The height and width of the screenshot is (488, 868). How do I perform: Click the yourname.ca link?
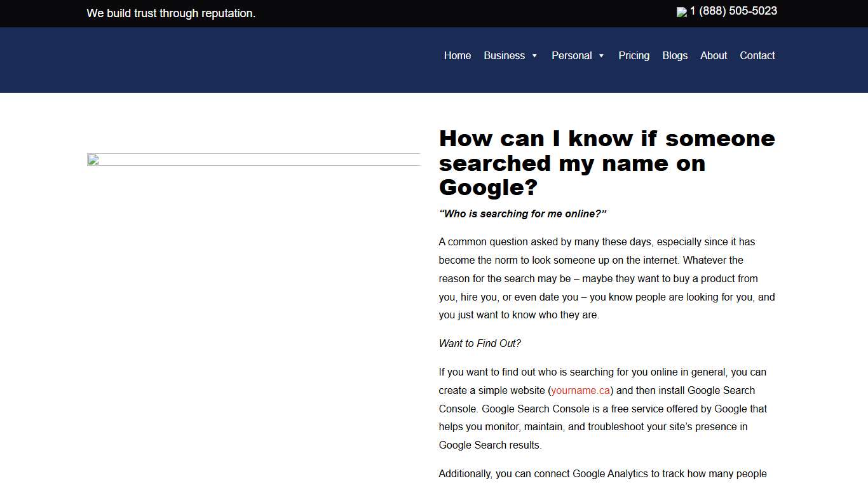click(580, 390)
